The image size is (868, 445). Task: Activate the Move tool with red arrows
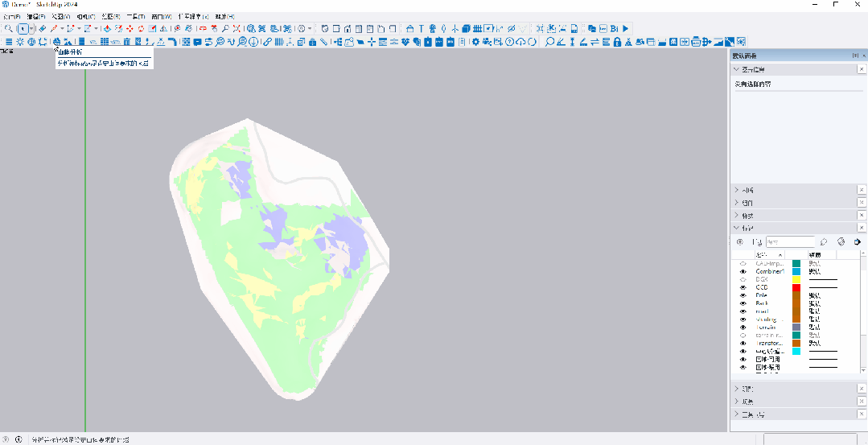tap(129, 28)
